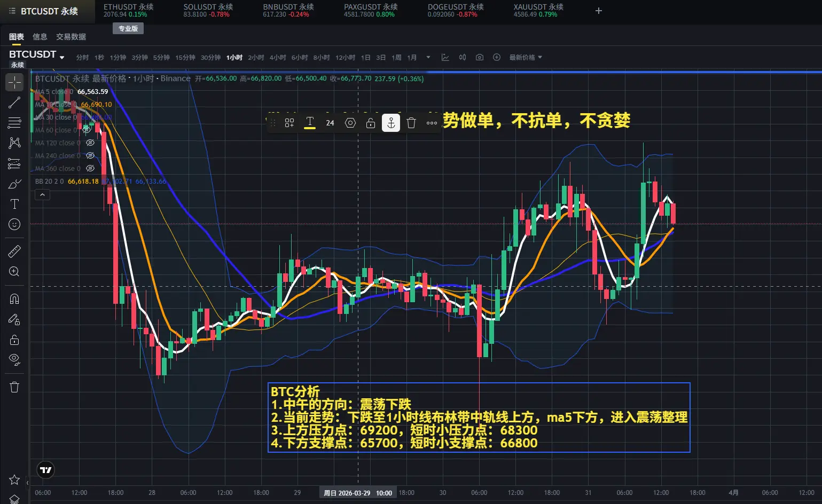Open favorites star in left toolbar
The image size is (822, 504).
14,479
